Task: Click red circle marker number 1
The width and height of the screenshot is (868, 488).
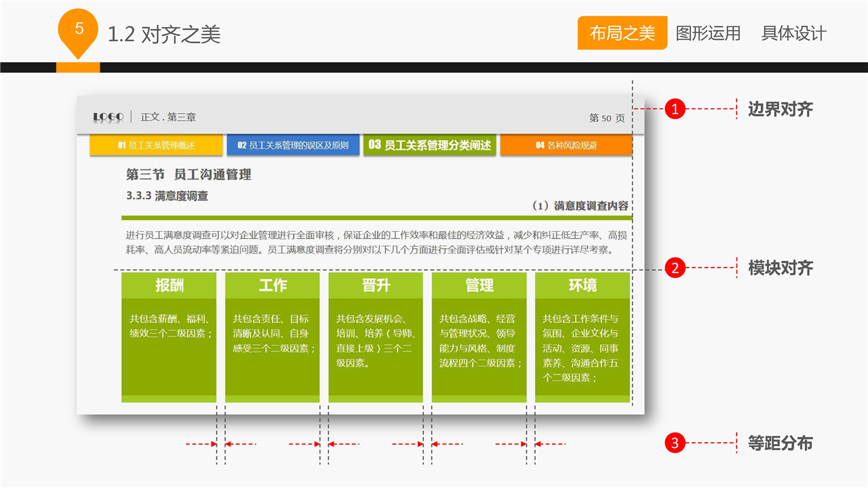Action: (675, 108)
